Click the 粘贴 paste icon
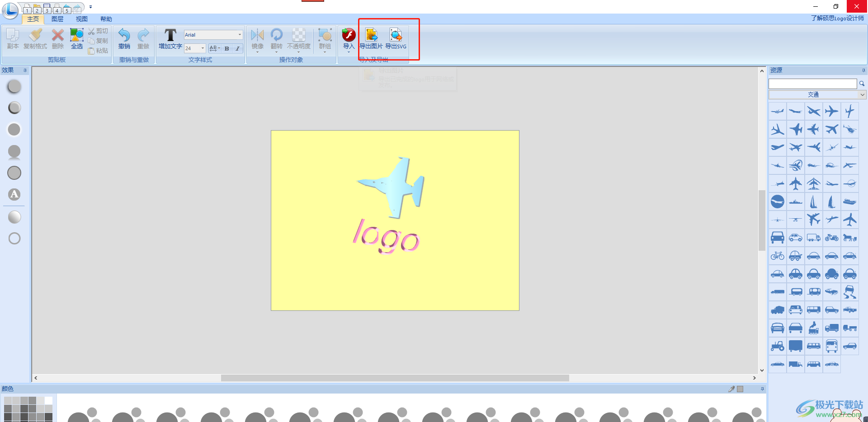The width and height of the screenshot is (868, 422). [x=91, y=51]
